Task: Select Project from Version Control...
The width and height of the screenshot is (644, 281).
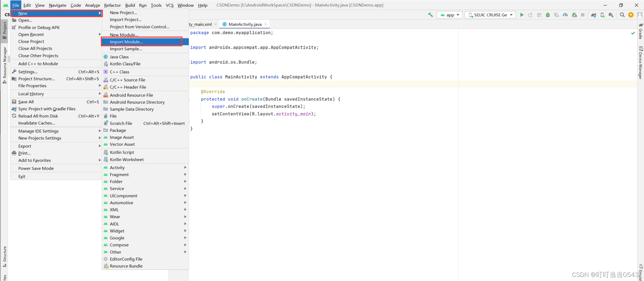Action: [x=145, y=27]
